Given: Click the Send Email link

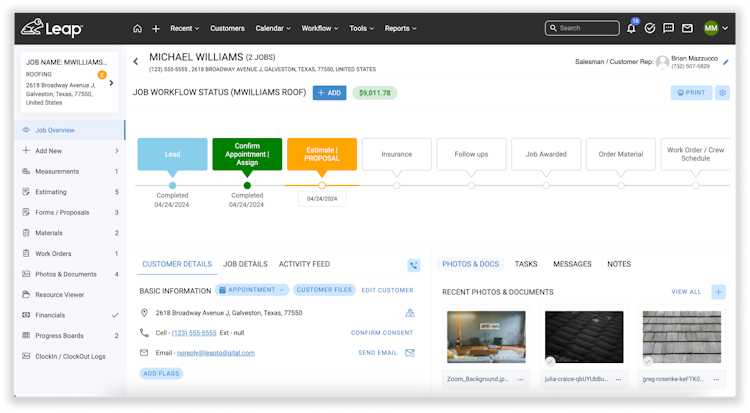Looking at the screenshot, I should [377, 353].
